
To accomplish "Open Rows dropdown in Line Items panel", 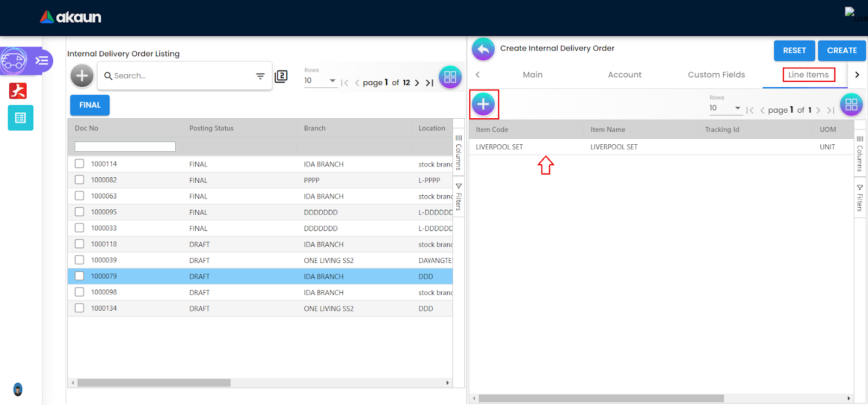I will (725, 108).
